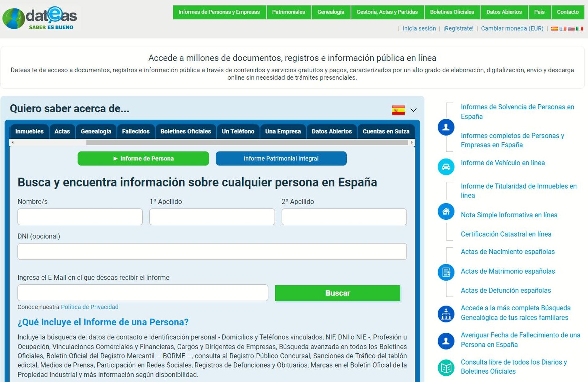Click the house icon beside Nota Simple Informativa
588x382 pixels.
[446, 211]
